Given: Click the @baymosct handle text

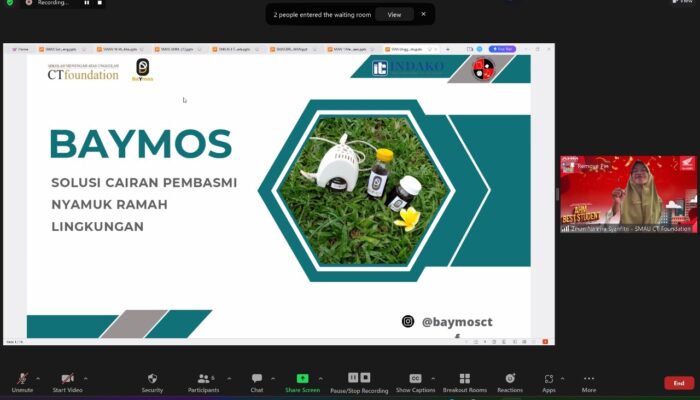Looking at the screenshot, I should click(457, 322).
